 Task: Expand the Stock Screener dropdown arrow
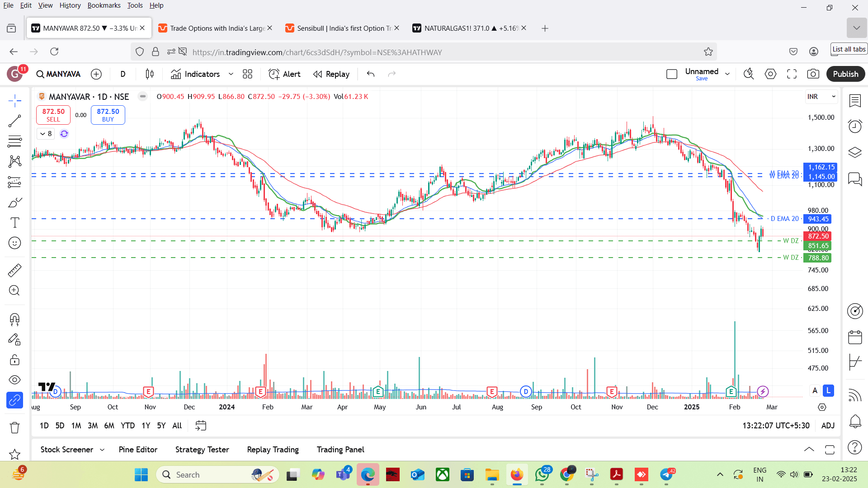[x=102, y=450]
